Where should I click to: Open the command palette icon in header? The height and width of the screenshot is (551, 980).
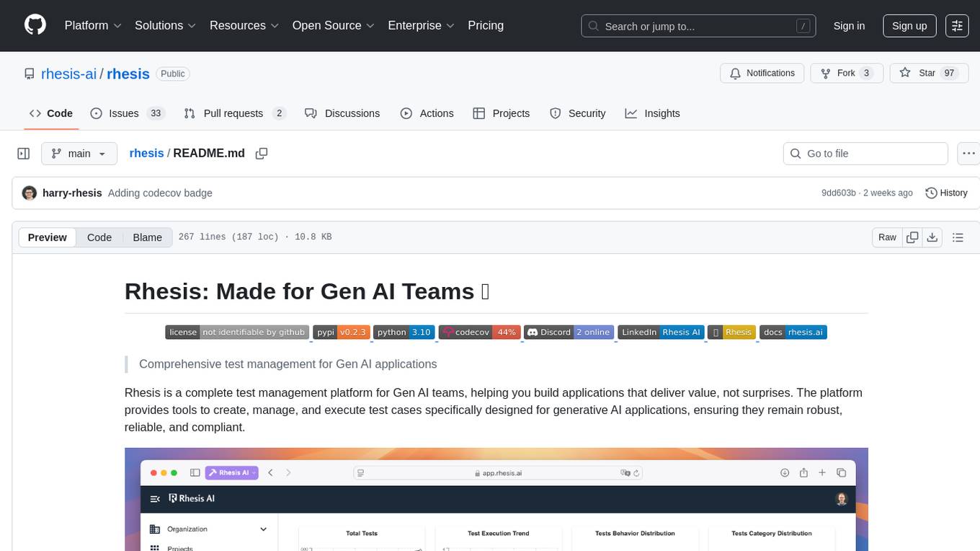(x=957, y=25)
